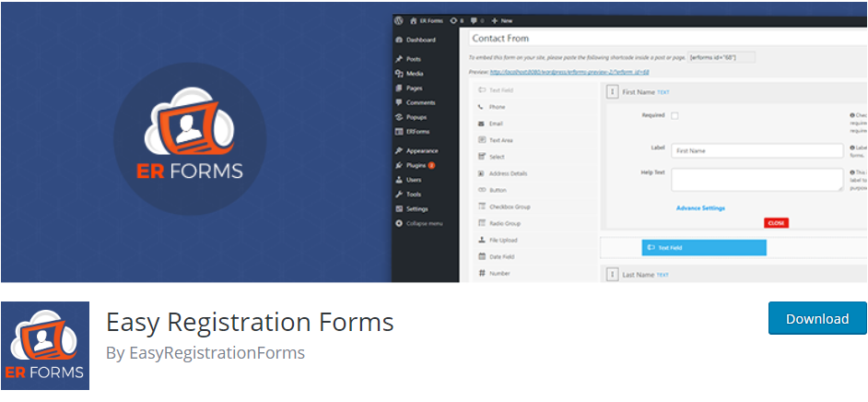This screenshot has width=868, height=402.
Task: Click the WordPress logo in the admin bar
Action: pos(398,20)
